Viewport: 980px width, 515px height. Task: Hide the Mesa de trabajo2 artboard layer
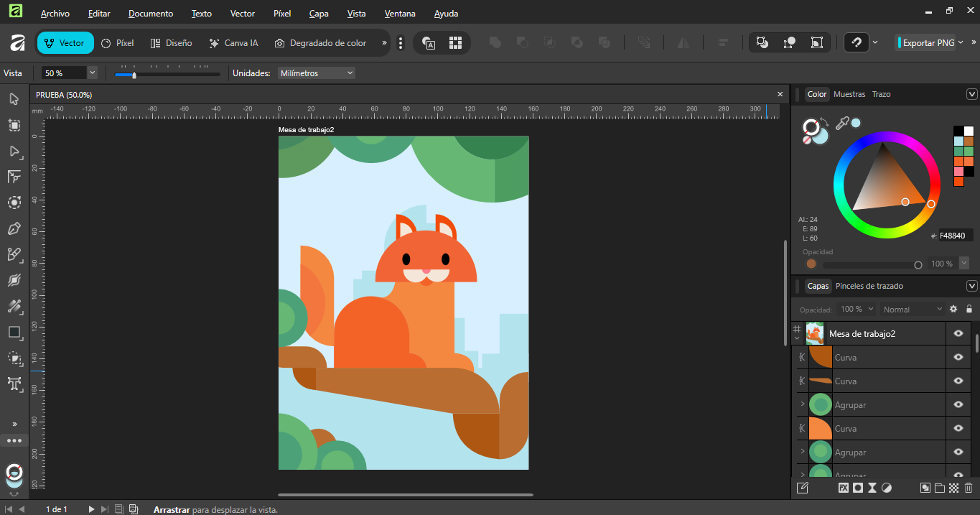958,333
